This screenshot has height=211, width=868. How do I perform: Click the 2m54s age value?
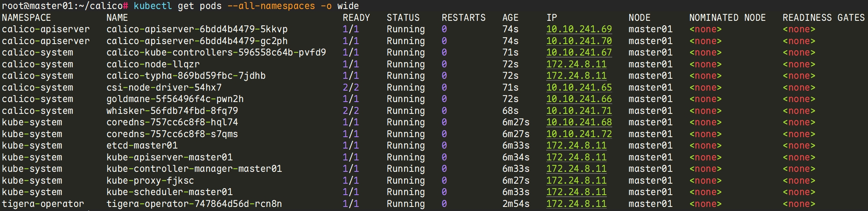pyautogui.click(x=516, y=204)
